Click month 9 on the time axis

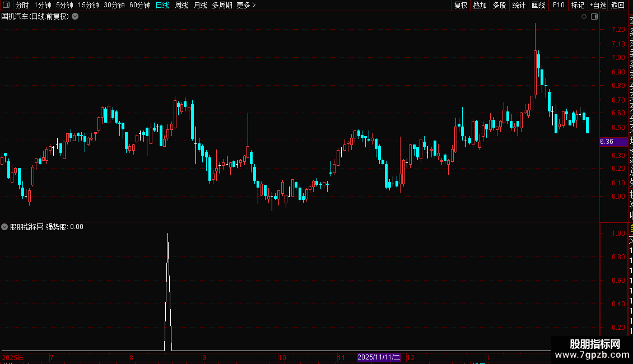[204, 357]
